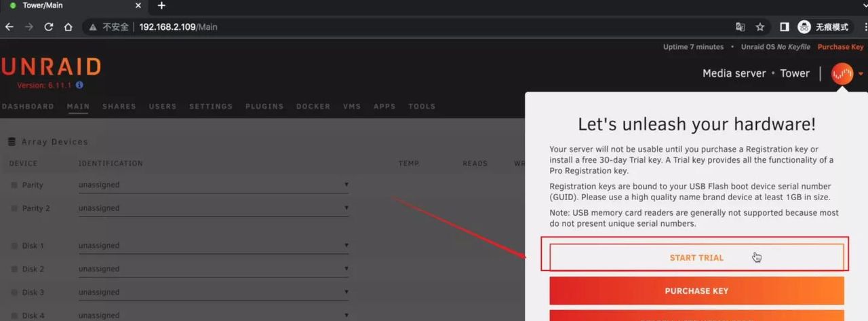The width and height of the screenshot is (868, 321).
Task: Click the Array Devices section icon
Action: pyautogui.click(x=12, y=142)
